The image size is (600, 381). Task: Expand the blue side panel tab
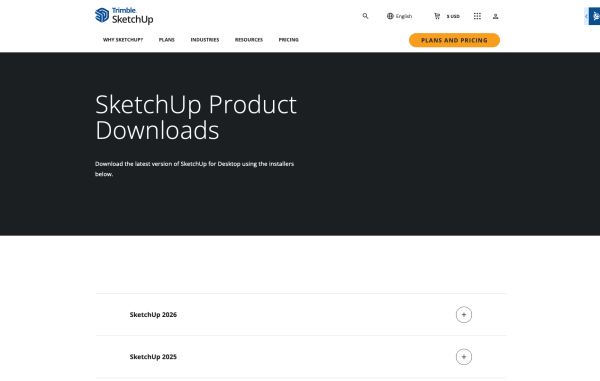pyautogui.click(x=592, y=16)
